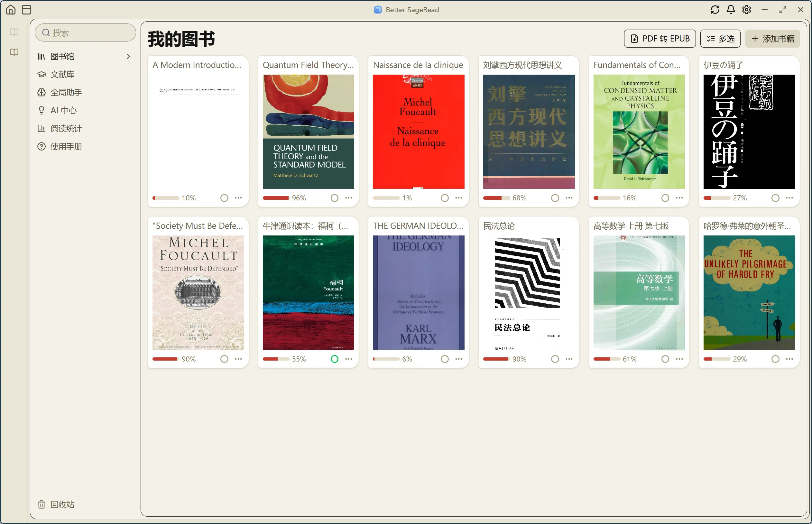Toggle status circle for Naissance de la clinique
The height and width of the screenshot is (524, 812).
[445, 198]
